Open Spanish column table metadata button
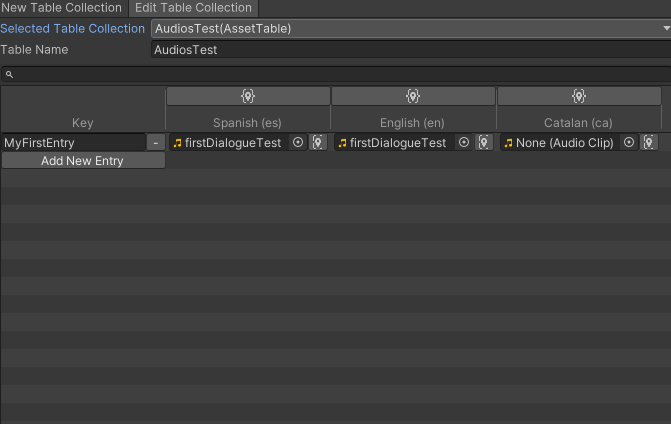671x424 pixels. [x=248, y=96]
